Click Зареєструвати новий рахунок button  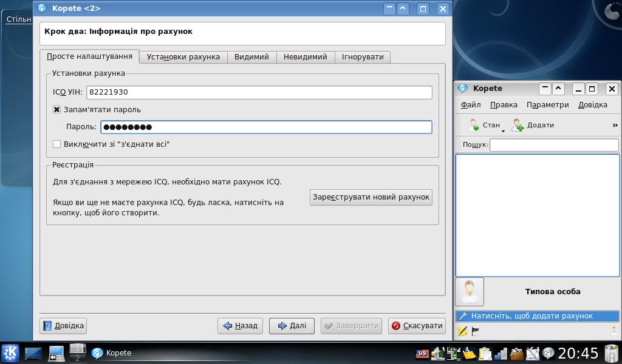371,197
